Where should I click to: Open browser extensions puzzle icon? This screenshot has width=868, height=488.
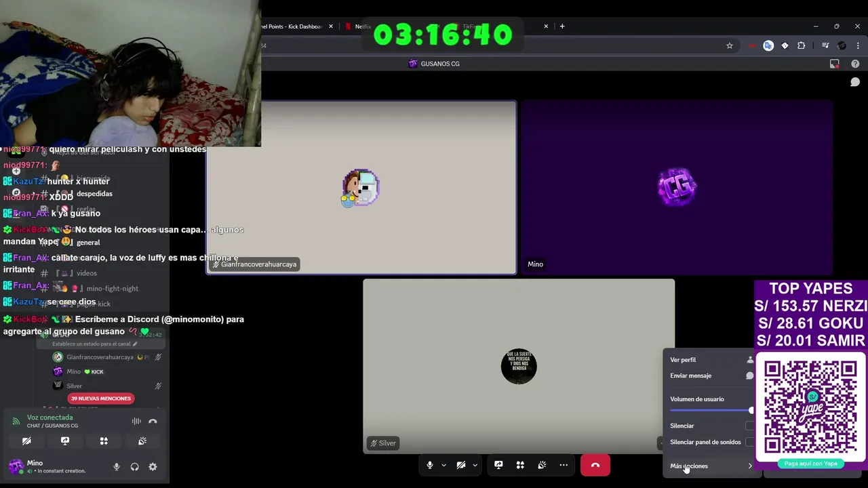pos(802,45)
